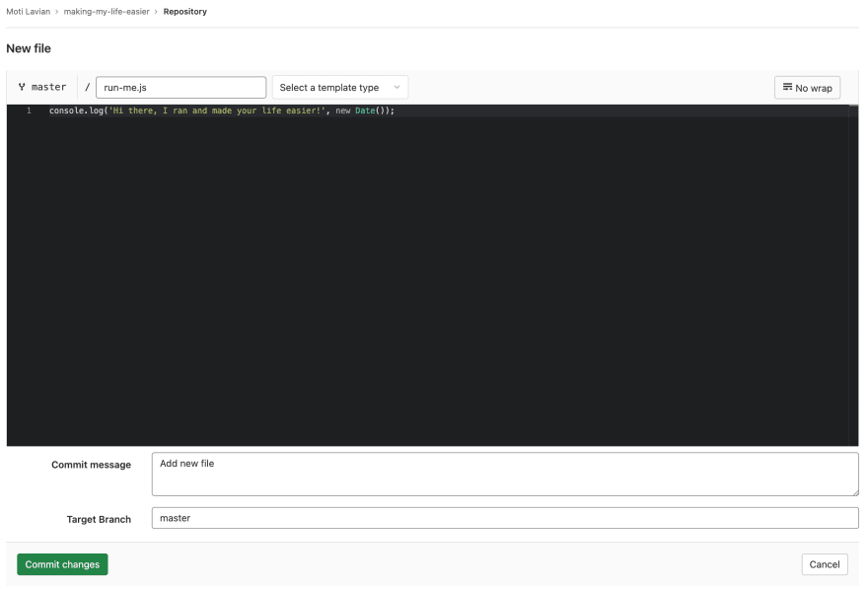Click the Moti Lavian breadcrumb link

[x=29, y=12]
